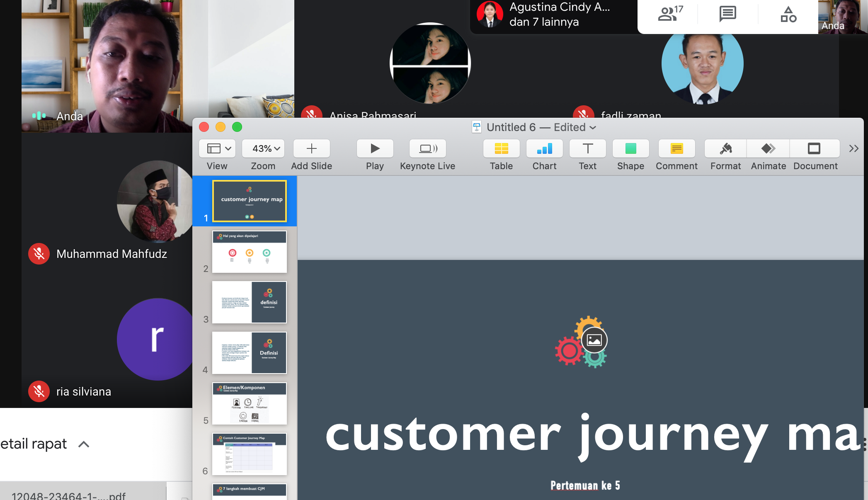Click Agustina Cindy presenter avatar
The height and width of the screenshot is (500, 868).
coord(490,15)
